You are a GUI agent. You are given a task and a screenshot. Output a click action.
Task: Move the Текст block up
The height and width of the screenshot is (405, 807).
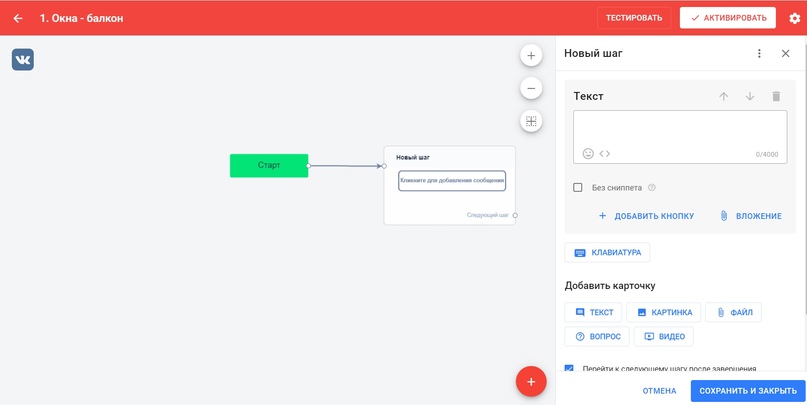point(724,96)
